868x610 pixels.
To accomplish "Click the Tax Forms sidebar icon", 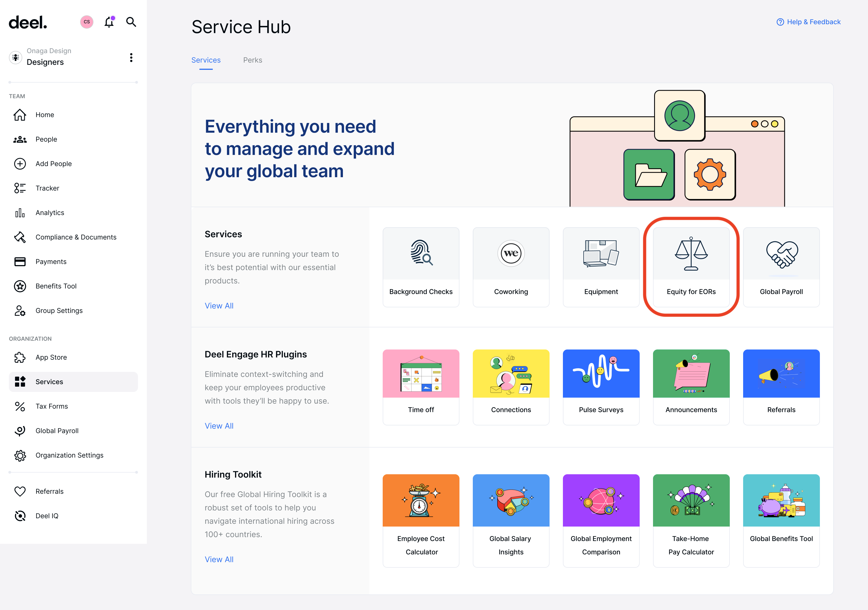I will tap(20, 407).
